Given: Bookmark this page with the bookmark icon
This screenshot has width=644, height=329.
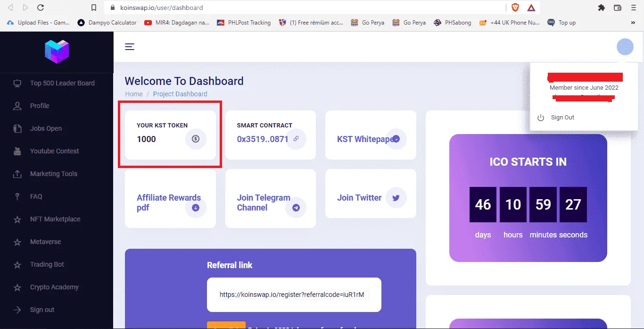Looking at the screenshot, I should click(x=94, y=8).
